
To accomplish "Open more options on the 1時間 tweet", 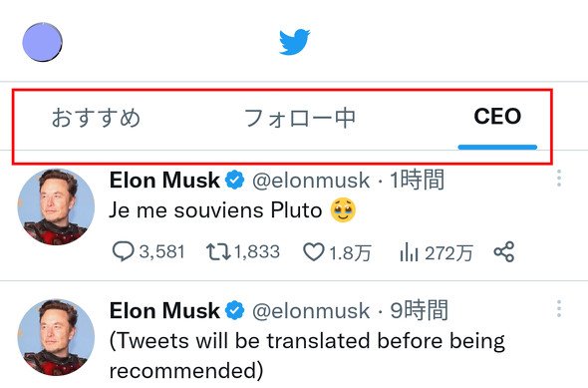I will tap(559, 179).
